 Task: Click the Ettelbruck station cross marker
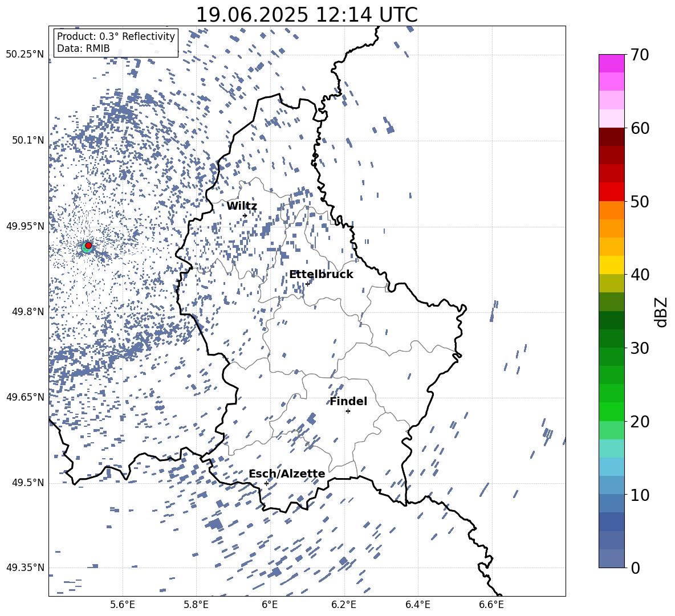pyautogui.click(x=307, y=284)
